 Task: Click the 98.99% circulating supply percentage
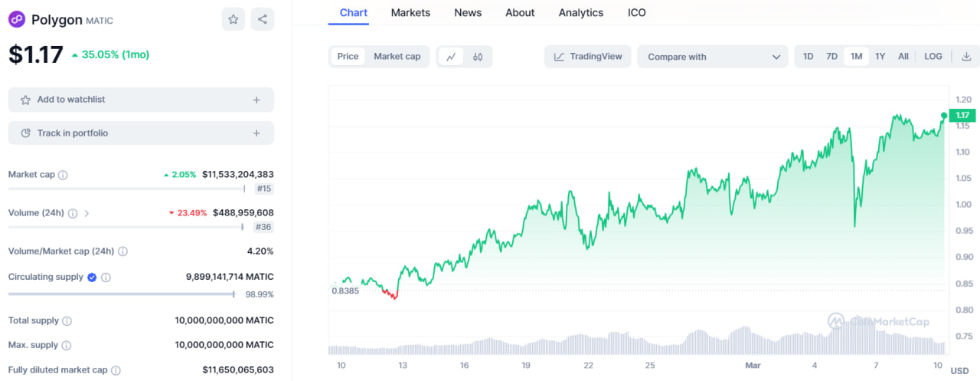tap(260, 294)
